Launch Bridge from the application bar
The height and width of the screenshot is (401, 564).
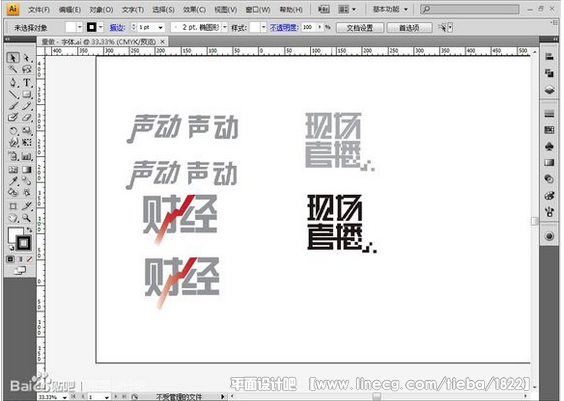point(324,9)
